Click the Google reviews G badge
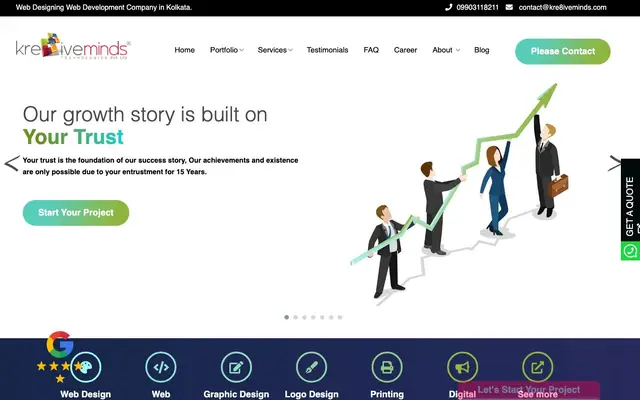Image resolution: width=640 pixels, height=400 pixels. pos(60,344)
